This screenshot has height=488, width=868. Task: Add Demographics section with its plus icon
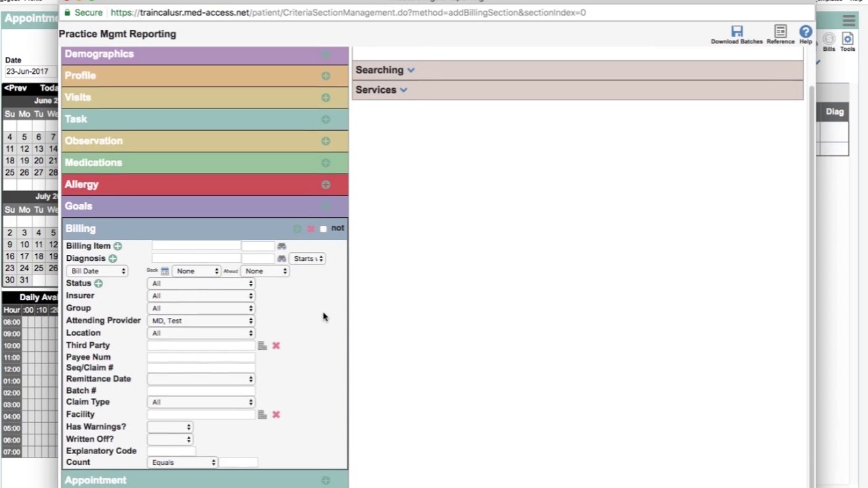click(x=325, y=54)
